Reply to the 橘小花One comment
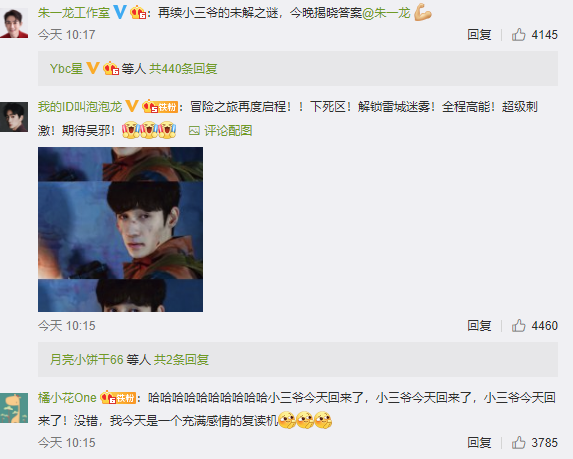 (x=479, y=443)
